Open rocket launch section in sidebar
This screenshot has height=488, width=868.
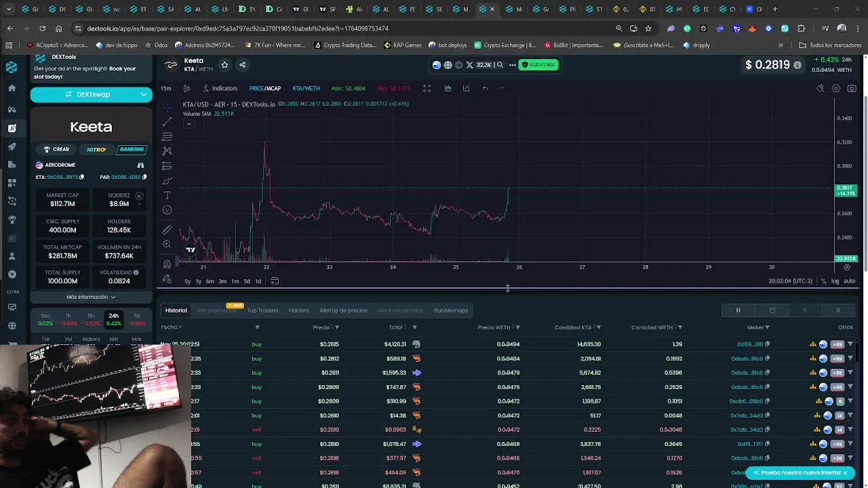coord(12,146)
